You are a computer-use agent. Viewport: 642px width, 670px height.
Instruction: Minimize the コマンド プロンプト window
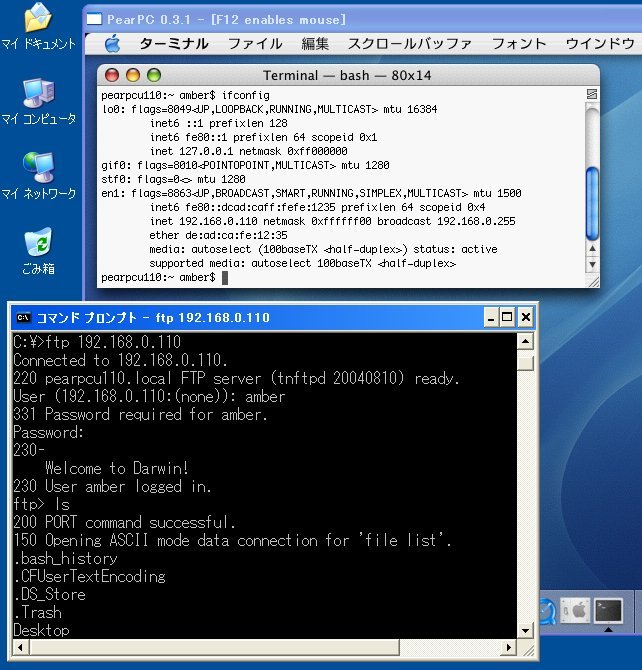pos(491,317)
